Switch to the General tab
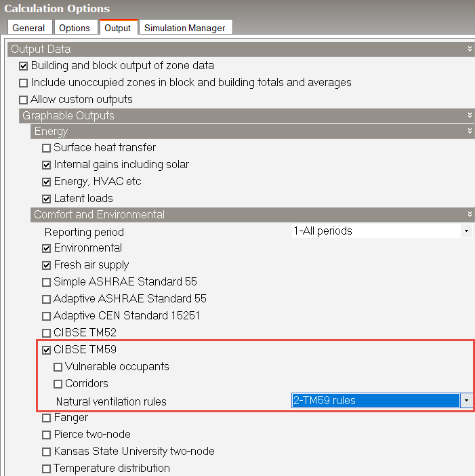This screenshot has width=475, height=476. point(28,28)
